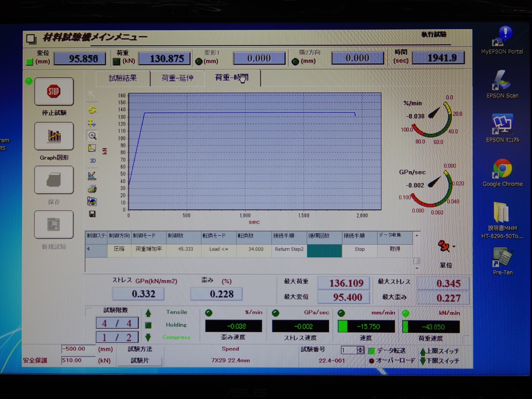Adjust the 試験番号 spinner arrows

coord(360,350)
